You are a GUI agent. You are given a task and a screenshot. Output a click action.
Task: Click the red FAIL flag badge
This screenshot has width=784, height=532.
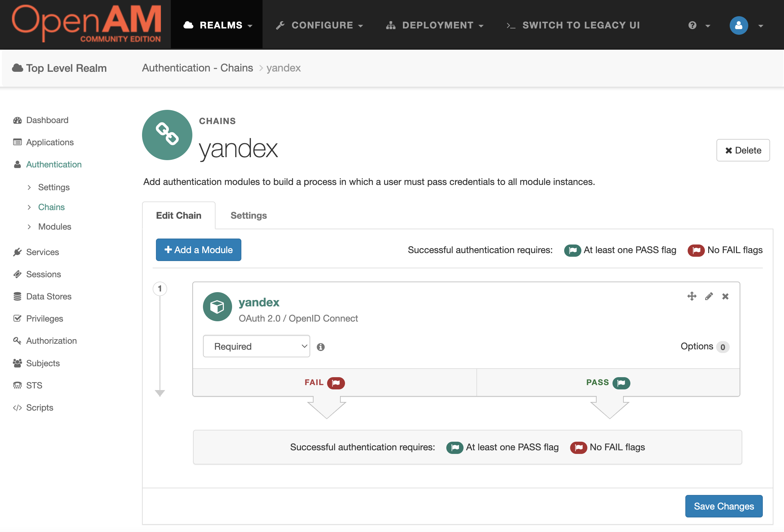[x=336, y=383]
